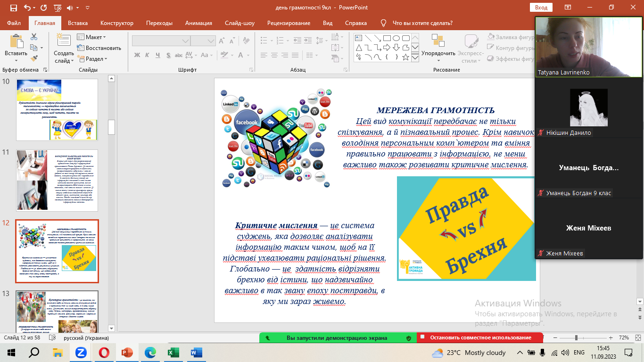
Task: Toggle text shadow S
Action: 169,55
